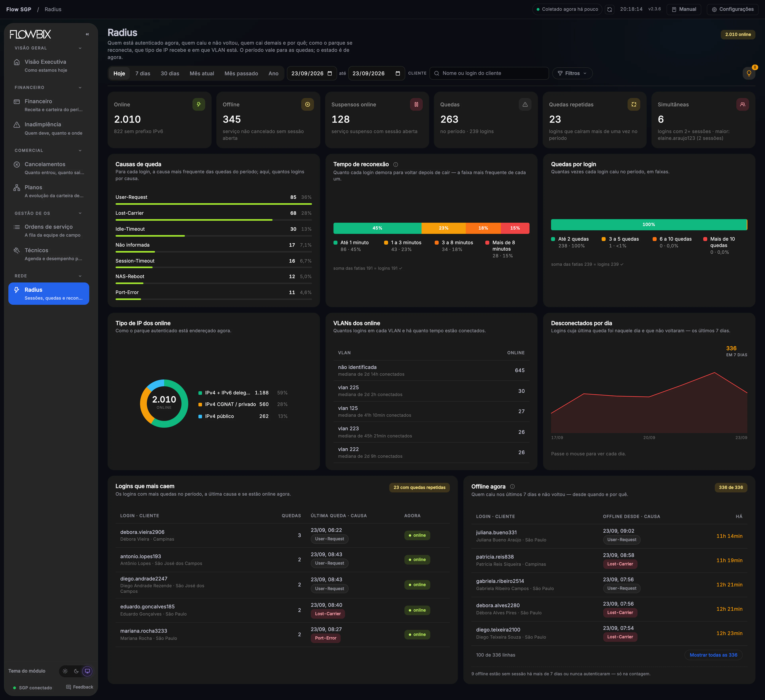765x700 pixels.
Task: Open Visão Executiva via its home icon
Action: (x=17, y=62)
